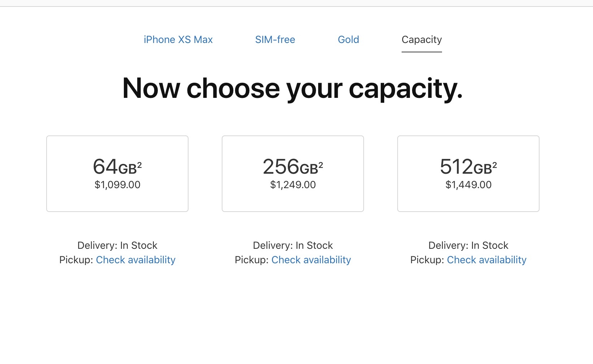Check pickup availability for the 256GB model
Viewport: 593px width, 364px height.
tap(311, 260)
